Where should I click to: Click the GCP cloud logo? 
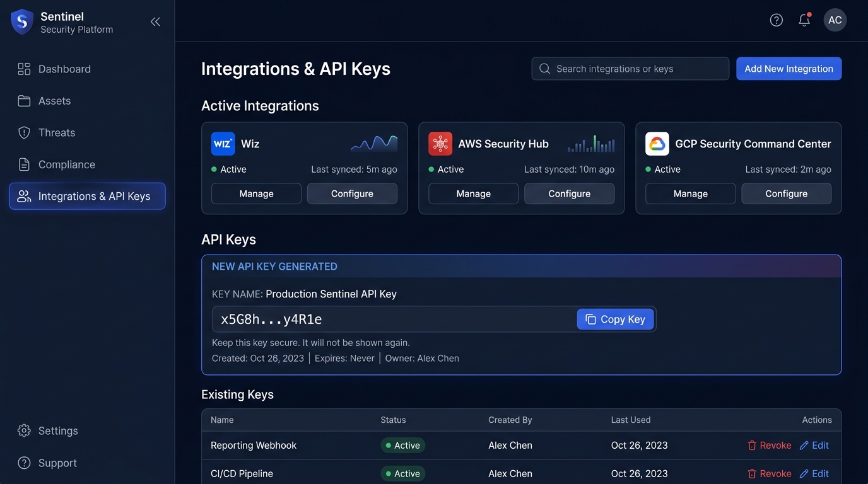(657, 144)
